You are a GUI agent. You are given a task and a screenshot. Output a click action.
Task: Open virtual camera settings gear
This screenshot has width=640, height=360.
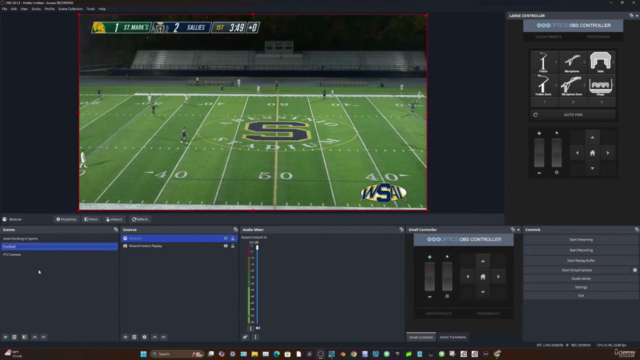pyautogui.click(x=635, y=270)
